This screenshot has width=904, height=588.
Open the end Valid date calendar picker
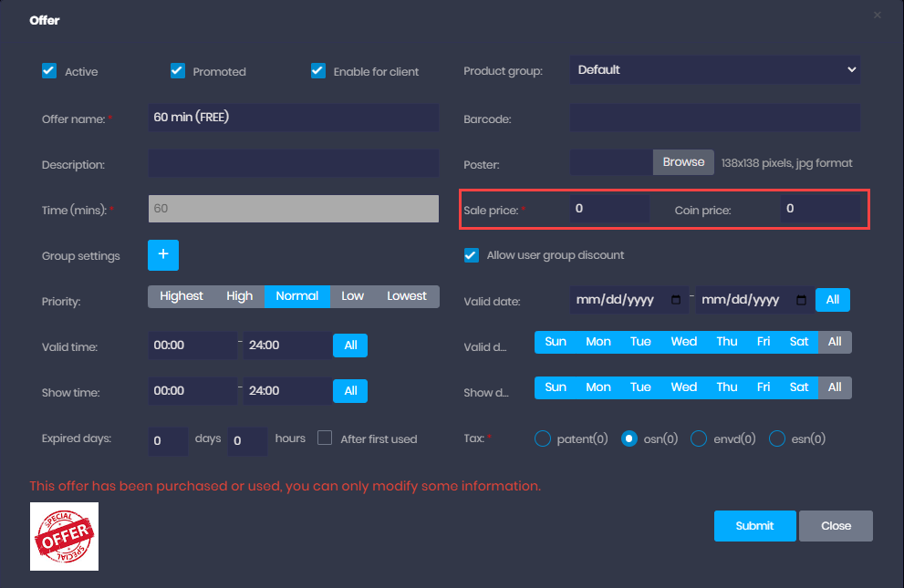point(801,300)
